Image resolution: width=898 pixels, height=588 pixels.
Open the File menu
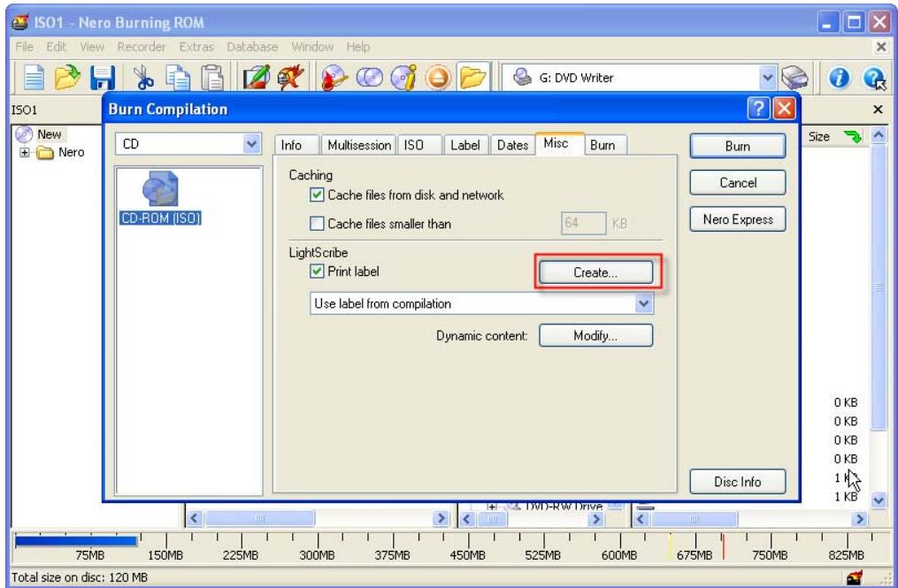coord(24,47)
